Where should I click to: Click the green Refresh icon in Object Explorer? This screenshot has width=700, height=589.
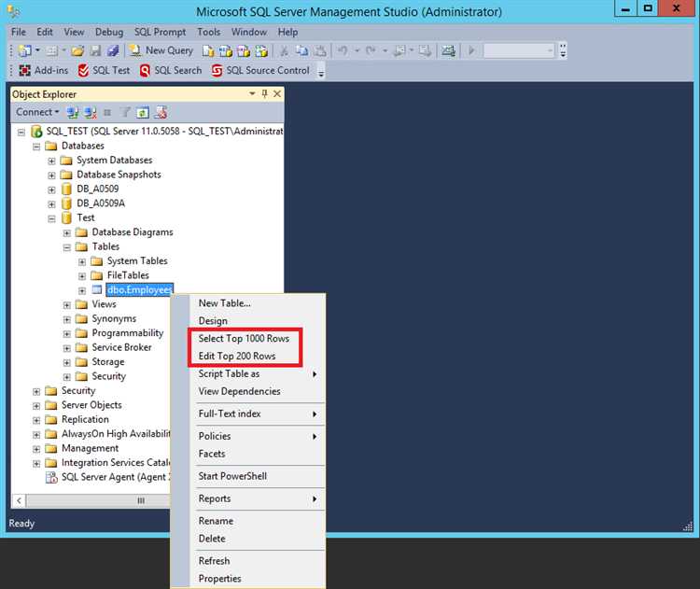[143, 113]
